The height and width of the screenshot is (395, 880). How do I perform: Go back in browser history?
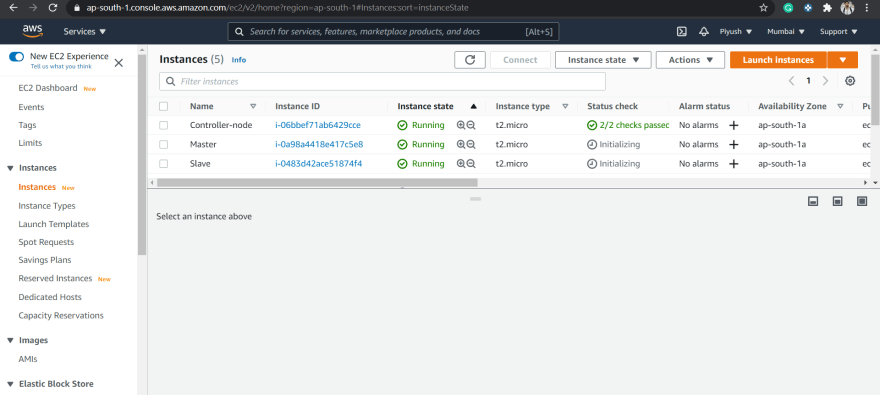click(13, 8)
